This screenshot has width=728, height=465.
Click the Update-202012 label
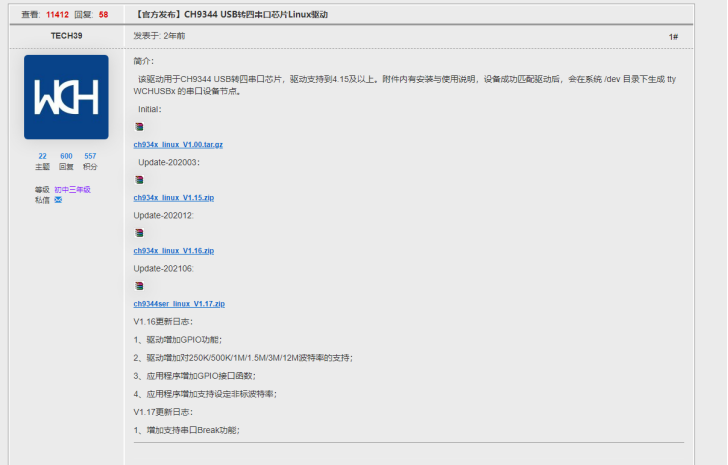click(x=163, y=215)
